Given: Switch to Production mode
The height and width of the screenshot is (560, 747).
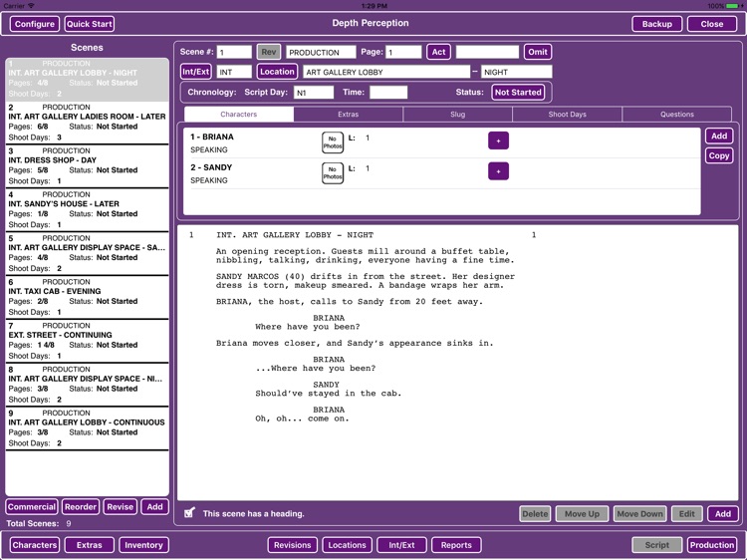Looking at the screenshot, I should point(712,545).
